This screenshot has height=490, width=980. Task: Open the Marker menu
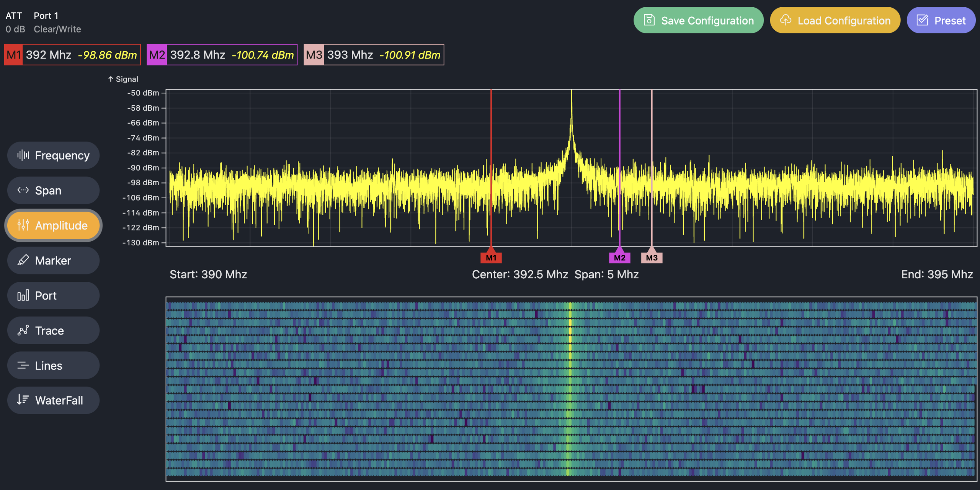point(53,260)
